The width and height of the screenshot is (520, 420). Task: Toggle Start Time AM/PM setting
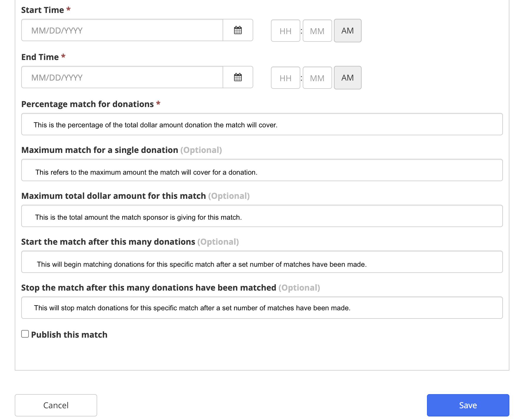pyautogui.click(x=347, y=31)
